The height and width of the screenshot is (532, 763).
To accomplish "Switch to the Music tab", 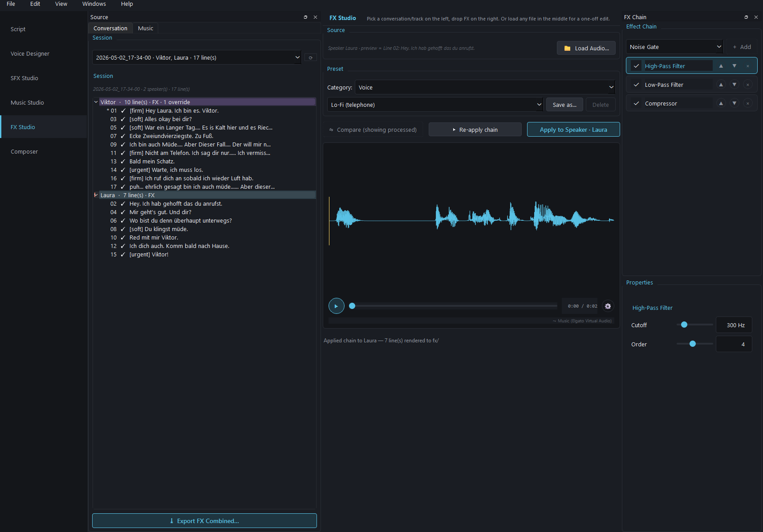I will (146, 28).
